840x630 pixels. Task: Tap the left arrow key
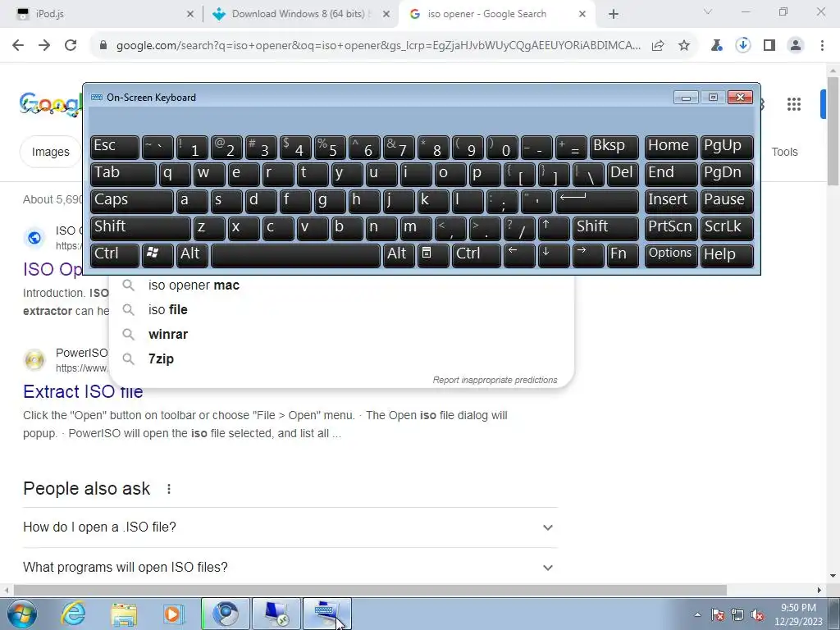[519, 255]
